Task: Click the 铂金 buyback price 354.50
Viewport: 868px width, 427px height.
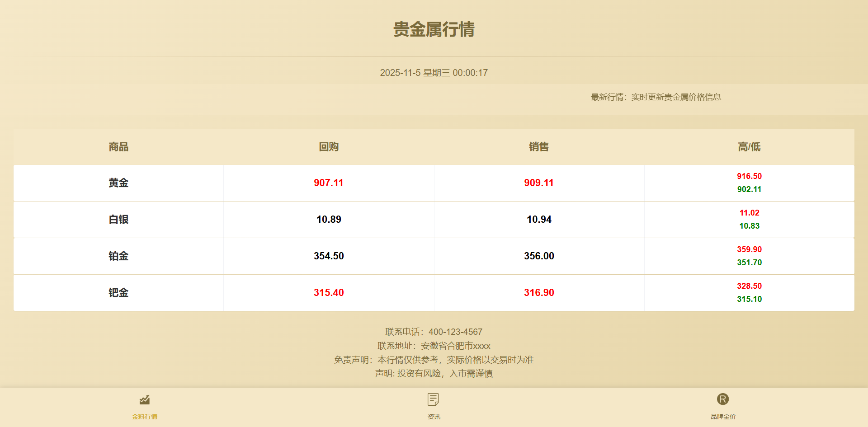Action: point(329,256)
